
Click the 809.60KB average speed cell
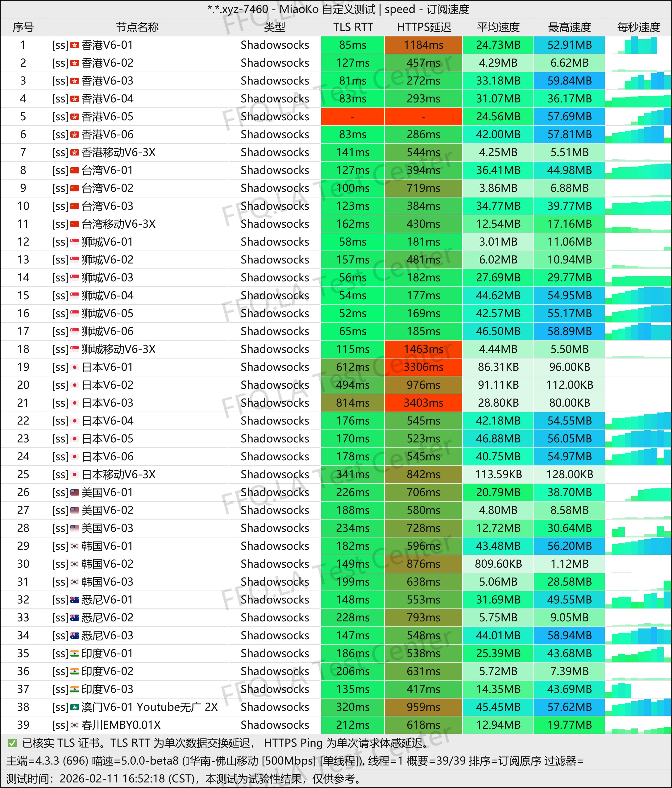point(498,564)
